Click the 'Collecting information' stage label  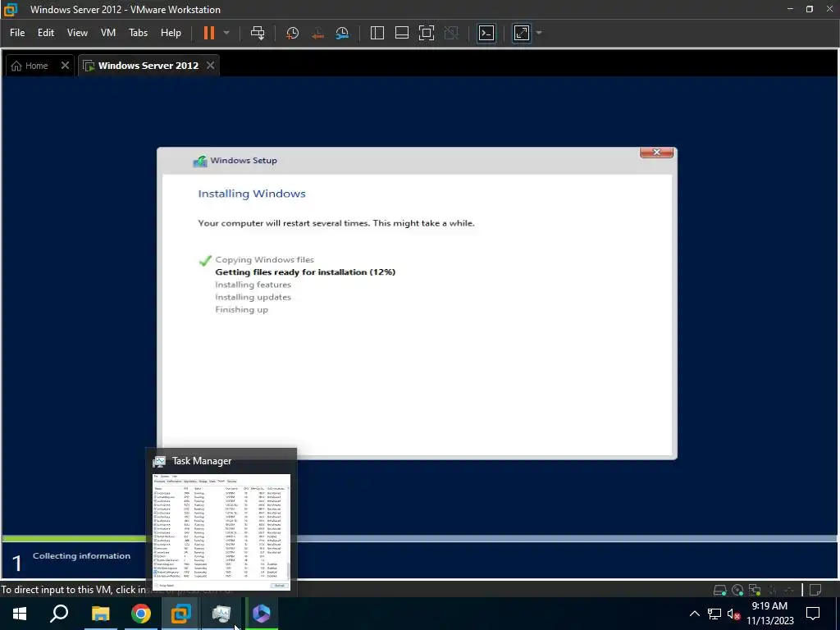pyautogui.click(x=81, y=555)
